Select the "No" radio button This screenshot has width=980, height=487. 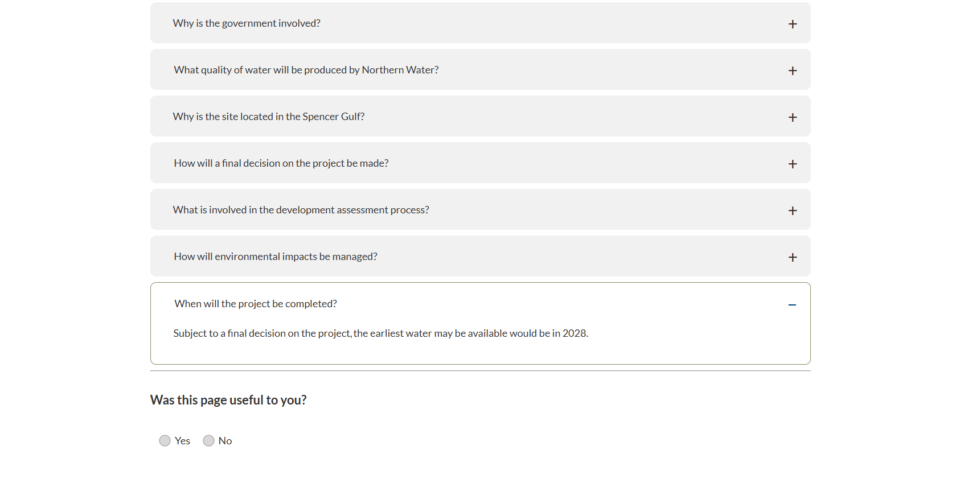(x=208, y=440)
